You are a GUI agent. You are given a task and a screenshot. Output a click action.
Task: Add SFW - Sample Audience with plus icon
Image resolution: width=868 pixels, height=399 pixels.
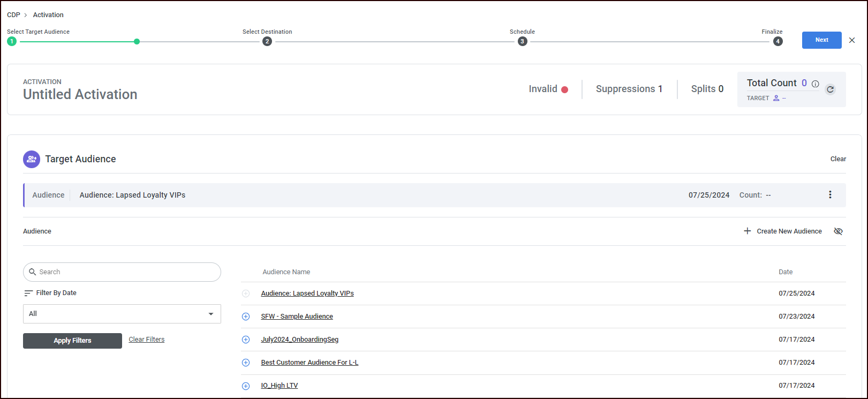(x=246, y=317)
